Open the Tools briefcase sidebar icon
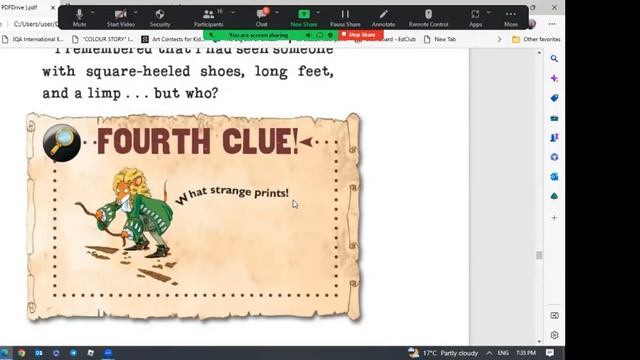 pos(554,118)
